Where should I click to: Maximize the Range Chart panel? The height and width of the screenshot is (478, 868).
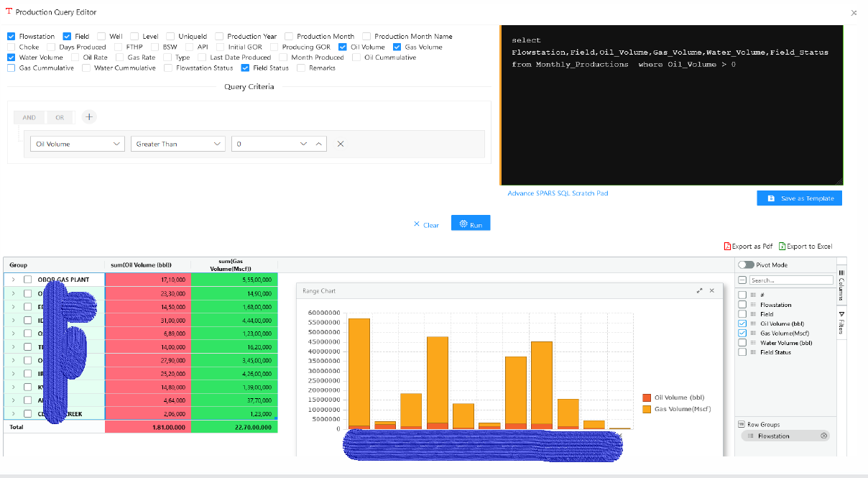699,290
